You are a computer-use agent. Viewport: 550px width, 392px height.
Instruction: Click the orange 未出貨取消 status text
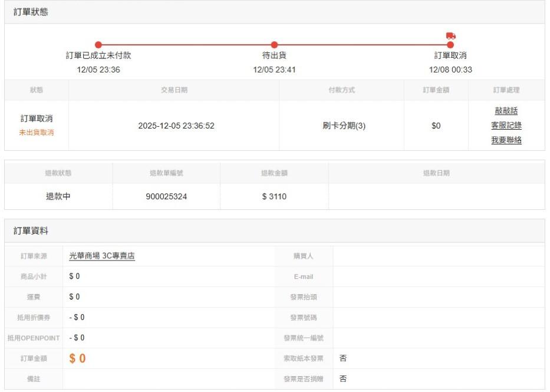[37, 133]
